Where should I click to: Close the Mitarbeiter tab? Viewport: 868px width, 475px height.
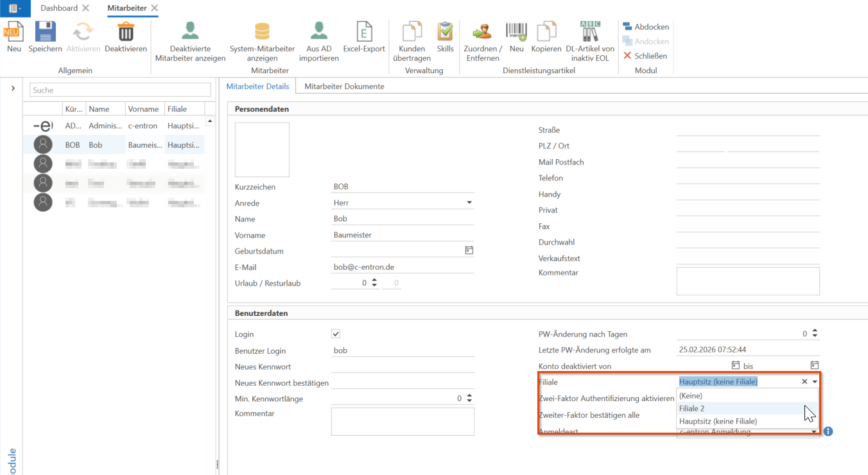coord(155,8)
